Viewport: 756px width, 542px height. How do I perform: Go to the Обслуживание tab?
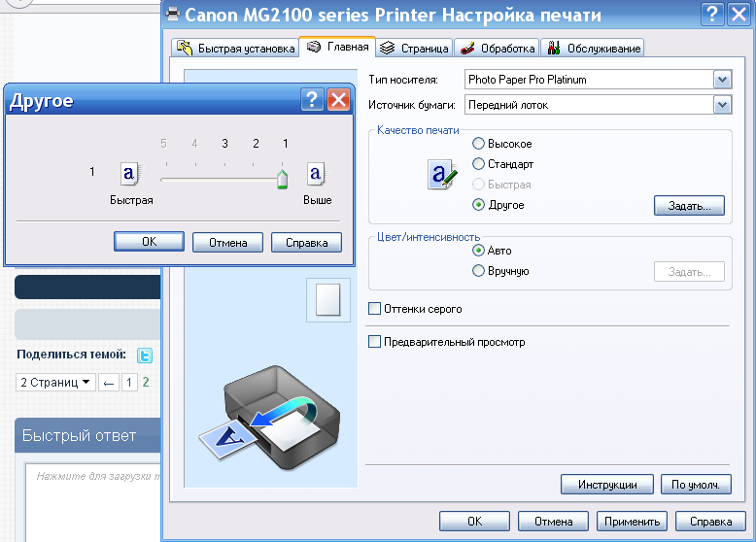pos(593,49)
